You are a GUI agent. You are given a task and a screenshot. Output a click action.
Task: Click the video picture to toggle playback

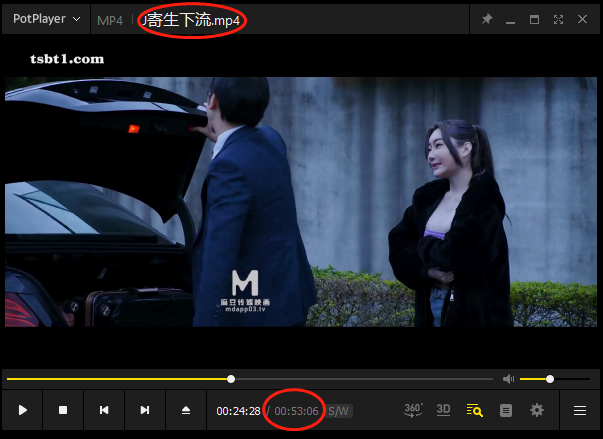point(301,202)
